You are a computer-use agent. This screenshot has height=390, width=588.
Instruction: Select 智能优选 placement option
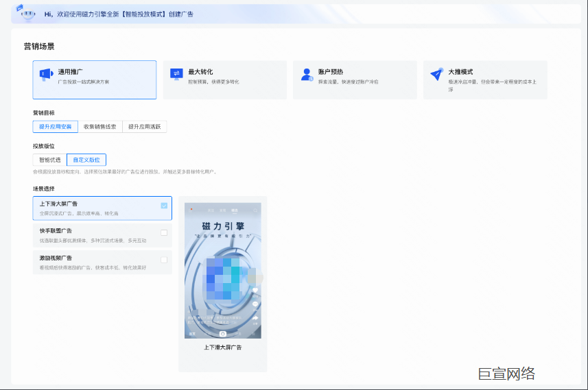tap(49, 160)
